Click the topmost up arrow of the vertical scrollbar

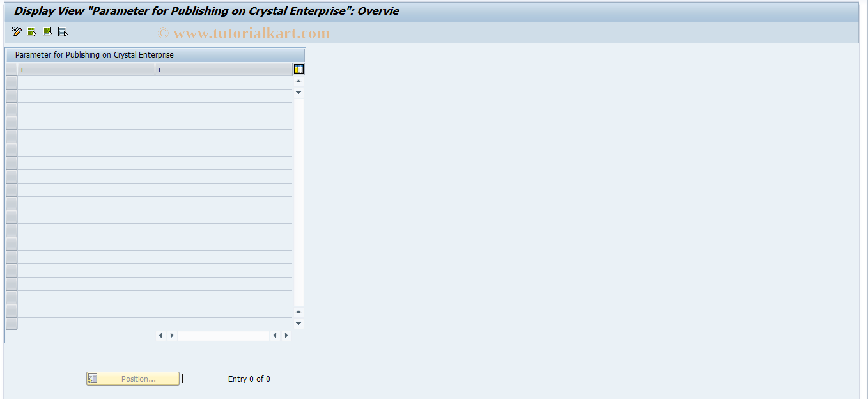click(298, 81)
